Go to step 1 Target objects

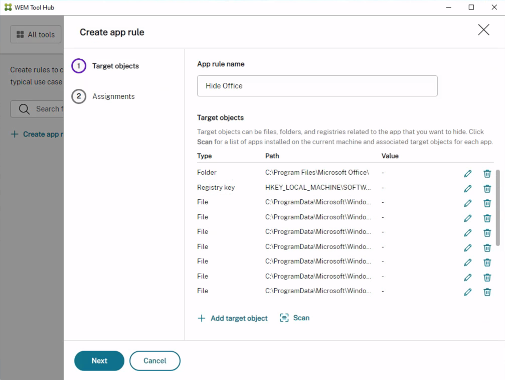105,66
